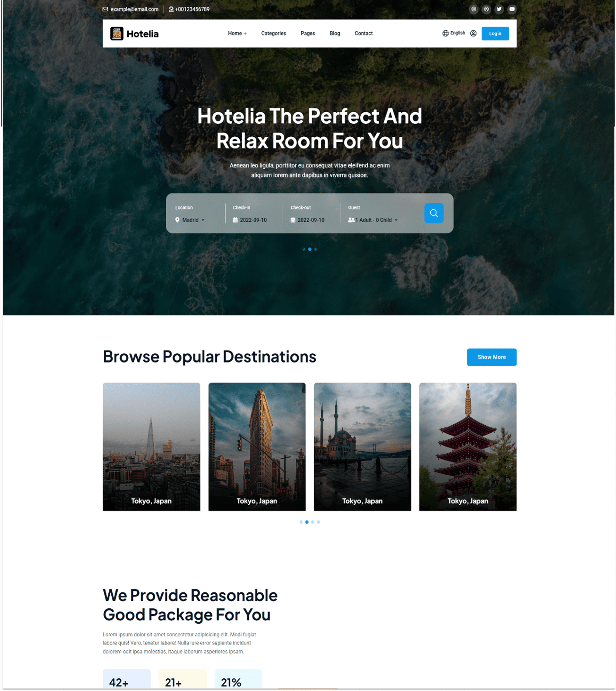Open the 1 Adult - 0 Child dropdown

[373, 220]
